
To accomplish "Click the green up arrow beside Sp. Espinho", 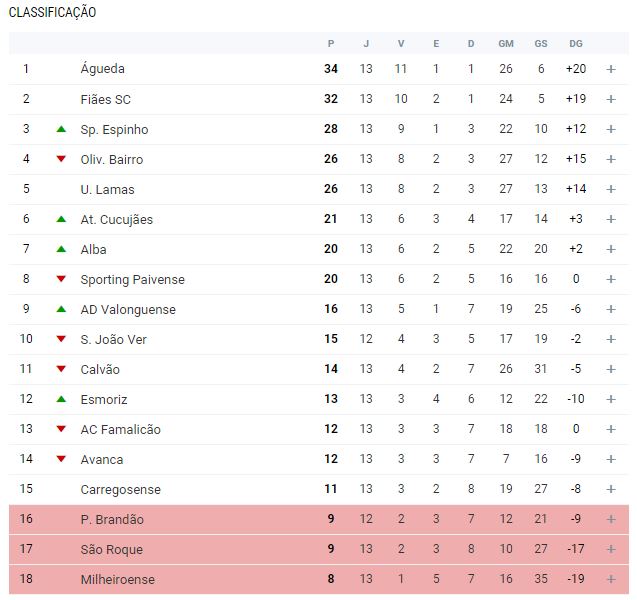I will coord(61,129).
